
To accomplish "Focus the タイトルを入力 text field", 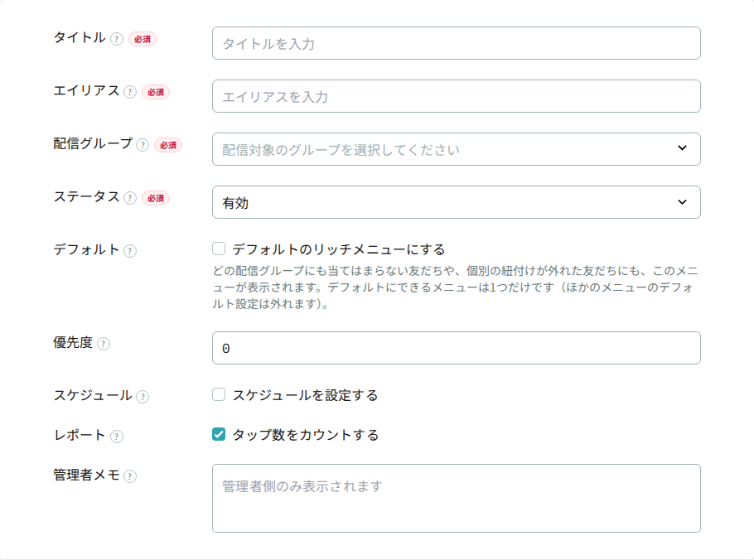I will pyautogui.click(x=457, y=43).
